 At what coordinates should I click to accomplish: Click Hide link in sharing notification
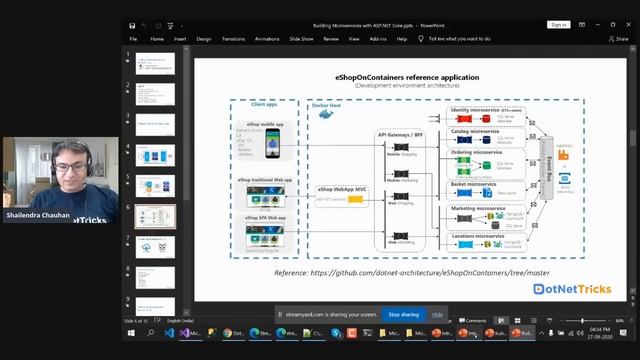(437, 315)
